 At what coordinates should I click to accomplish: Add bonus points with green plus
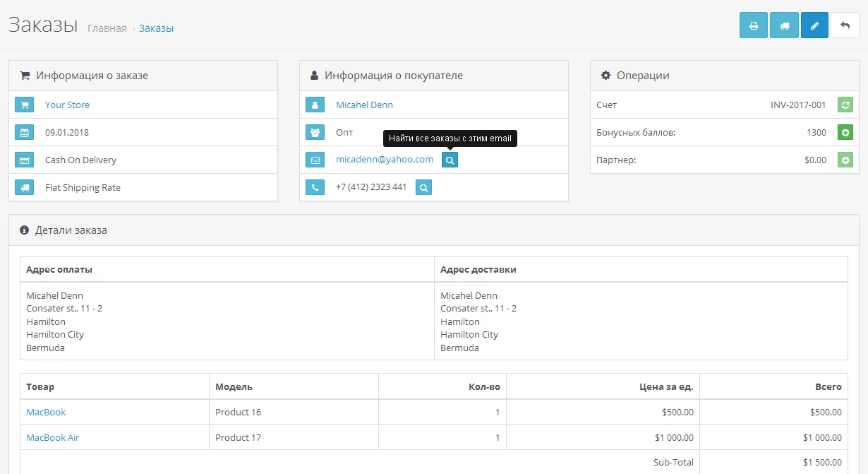(845, 133)
